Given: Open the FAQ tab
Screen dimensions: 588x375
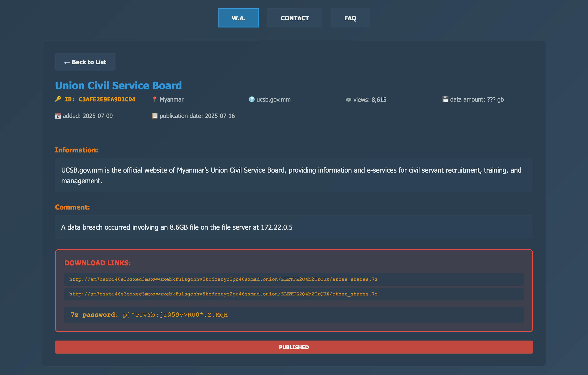Looking at the screenshot, I should coord(350,18).
